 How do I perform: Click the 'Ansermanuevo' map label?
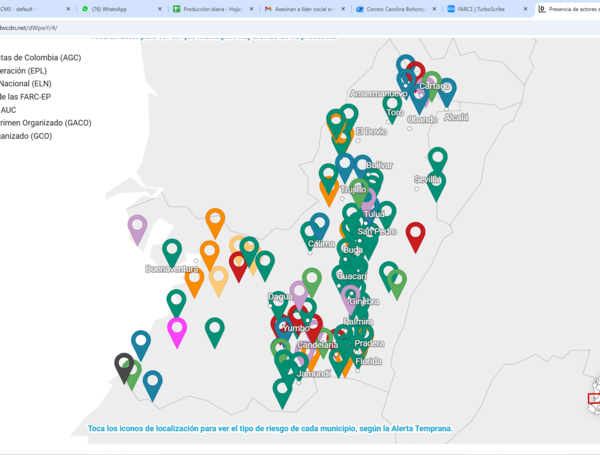(378, 93)
